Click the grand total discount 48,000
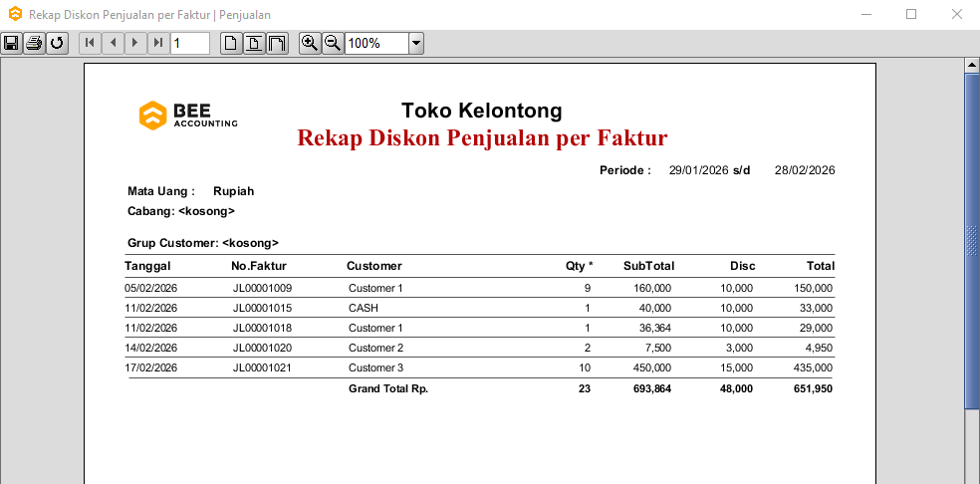 point(735,388)
